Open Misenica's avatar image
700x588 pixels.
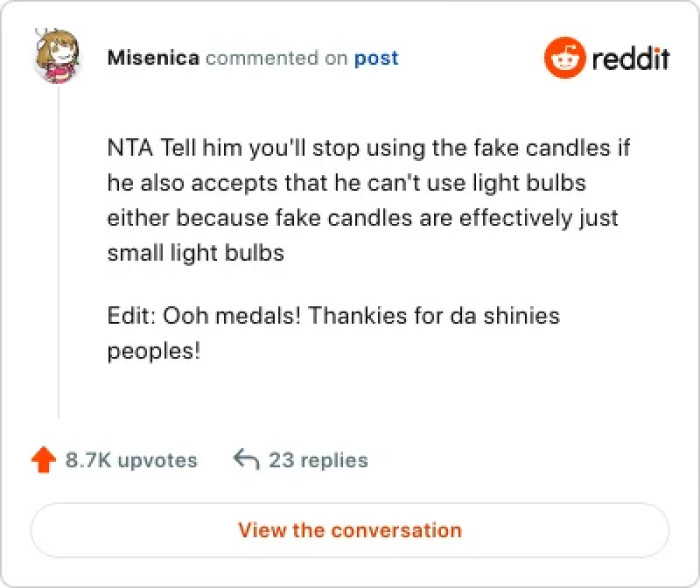point(57,59)
